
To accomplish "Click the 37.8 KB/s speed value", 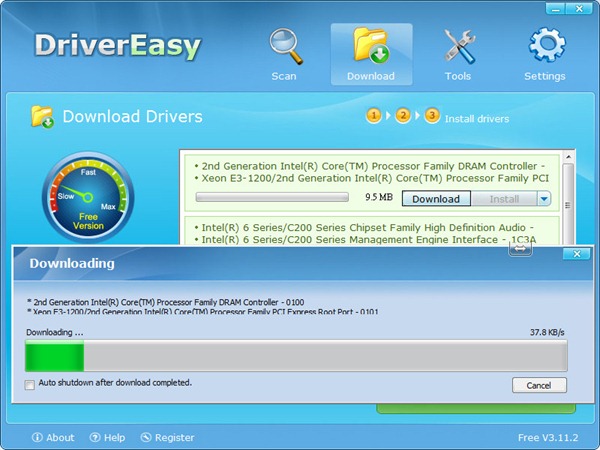I will (547, 332).
